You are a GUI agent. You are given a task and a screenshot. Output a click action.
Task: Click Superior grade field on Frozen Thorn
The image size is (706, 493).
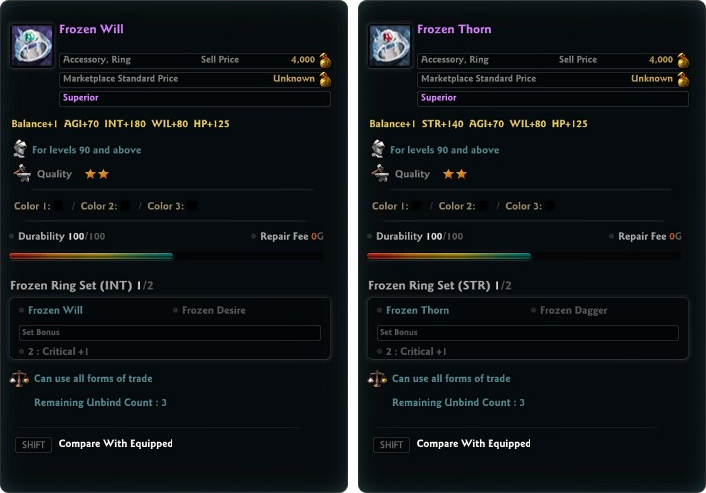(x=552, y=98)
